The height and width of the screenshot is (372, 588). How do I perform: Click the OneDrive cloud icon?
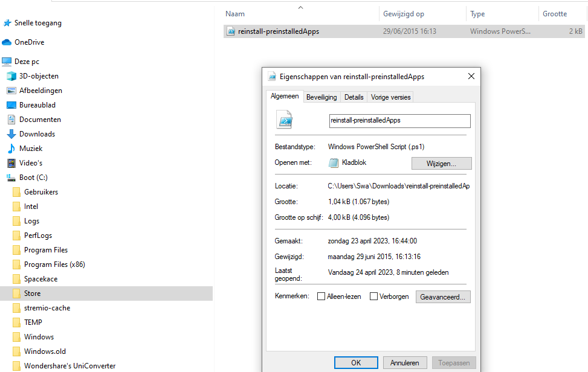[x=7, y=42]
